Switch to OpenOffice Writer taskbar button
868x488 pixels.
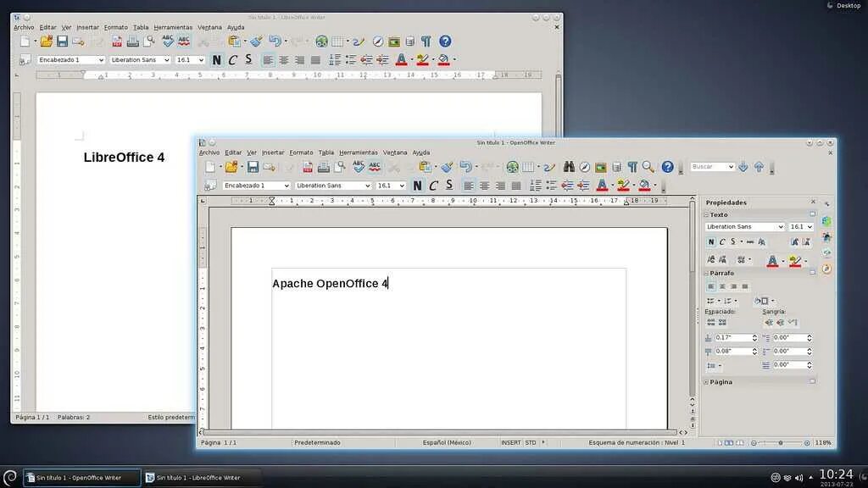82,478
